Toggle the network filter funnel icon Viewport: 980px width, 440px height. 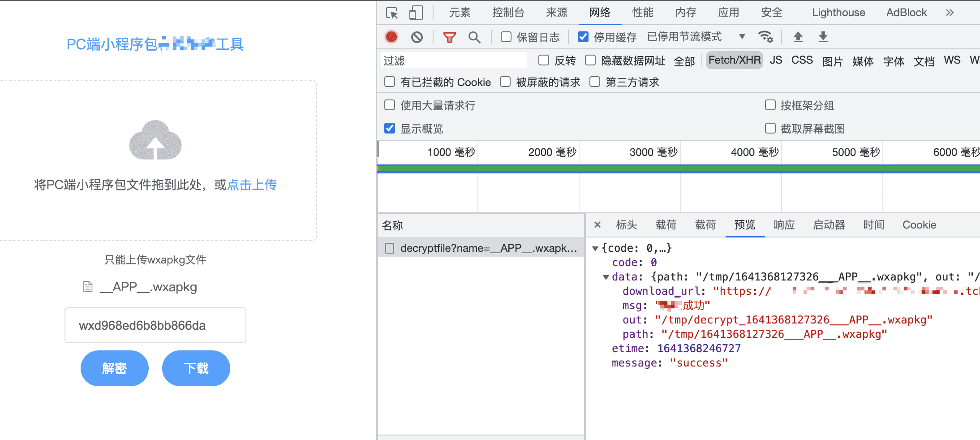[x=449, y=37]
